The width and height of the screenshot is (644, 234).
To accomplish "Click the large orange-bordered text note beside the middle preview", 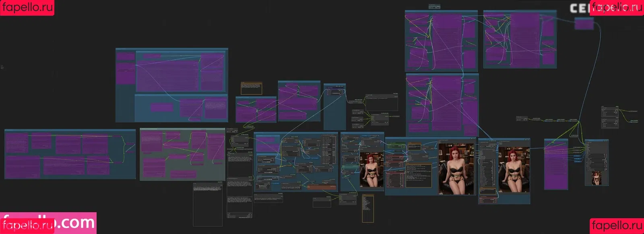I will [419, 175].
